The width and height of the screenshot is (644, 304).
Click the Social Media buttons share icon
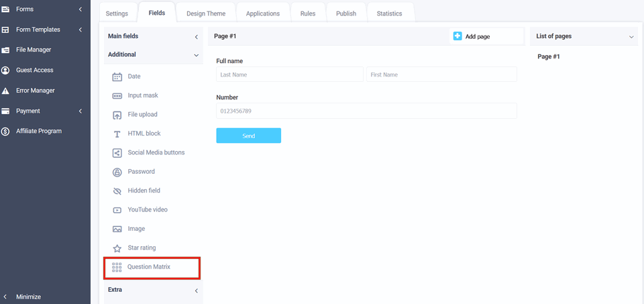tap(117, 153)
